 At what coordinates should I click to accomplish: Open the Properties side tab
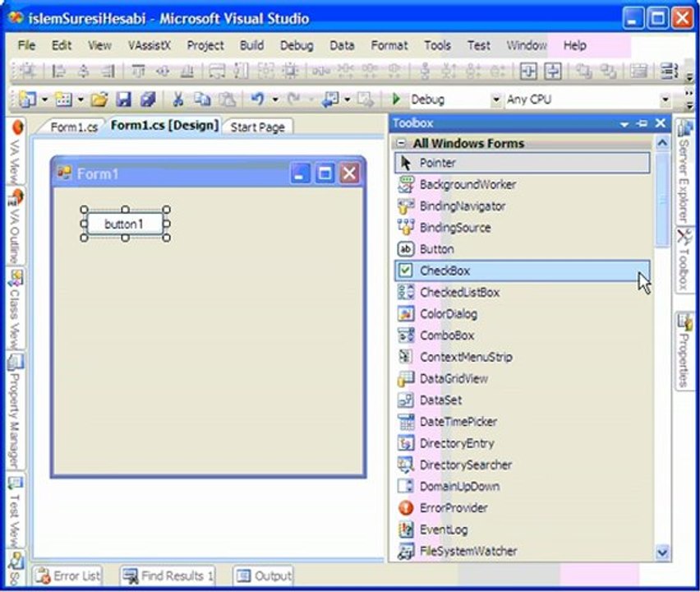(x=684, y=351)
